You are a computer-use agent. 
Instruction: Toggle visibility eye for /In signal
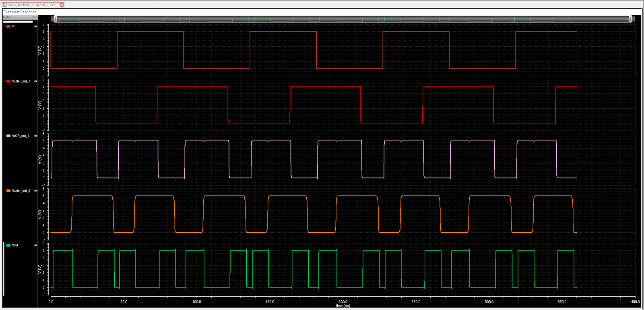coord(36,27)
